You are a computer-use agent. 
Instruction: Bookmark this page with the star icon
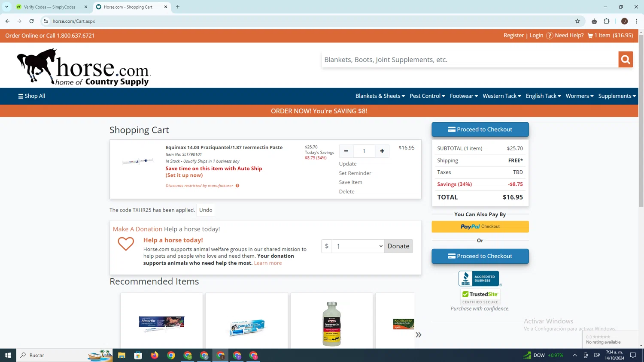coord(577,21)
